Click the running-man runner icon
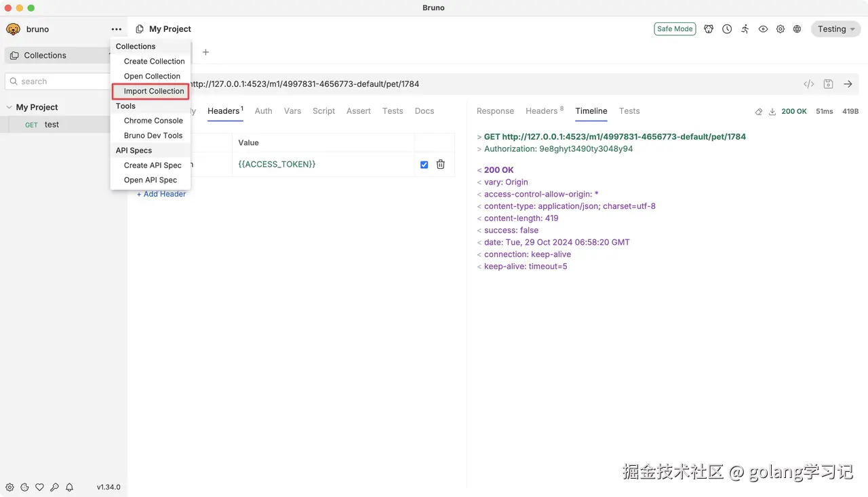This screenshot has width=868, height=497. [745, 29]
